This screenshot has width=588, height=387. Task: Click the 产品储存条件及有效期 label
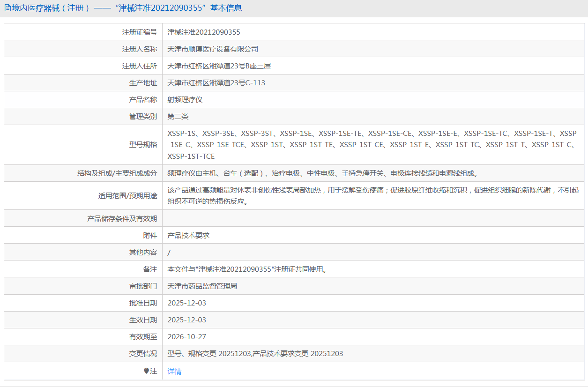122,218
